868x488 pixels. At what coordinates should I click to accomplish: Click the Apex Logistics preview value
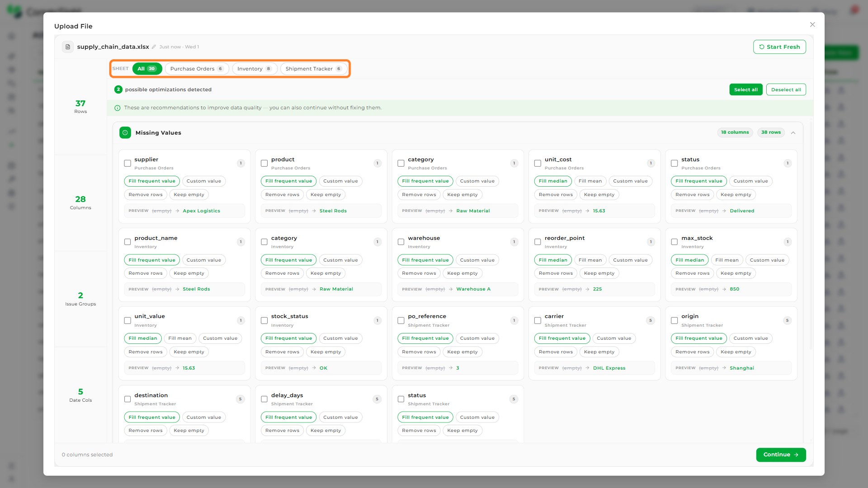click(201, 211)
